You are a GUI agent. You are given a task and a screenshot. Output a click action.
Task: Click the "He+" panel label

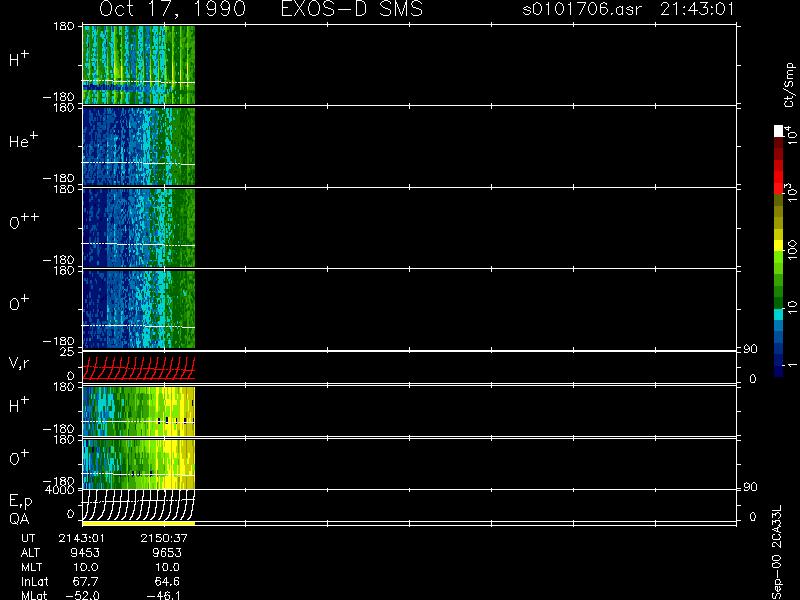tap(23, 140)
